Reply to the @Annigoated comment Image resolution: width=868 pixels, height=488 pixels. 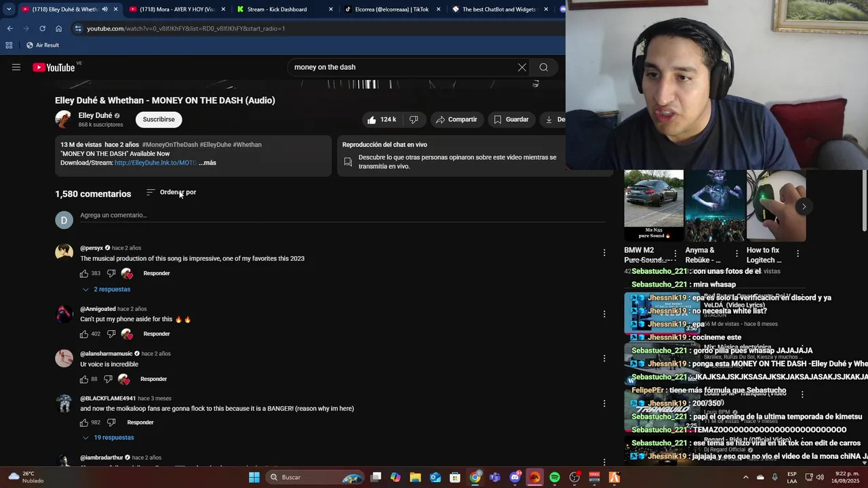[157, 334]
